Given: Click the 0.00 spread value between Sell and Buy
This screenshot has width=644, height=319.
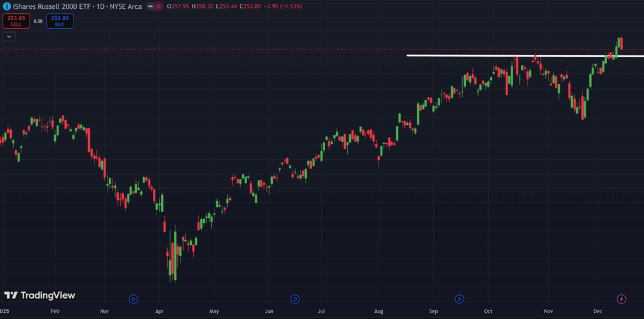Looking at the screenshot, I should [x=38, y=21].
